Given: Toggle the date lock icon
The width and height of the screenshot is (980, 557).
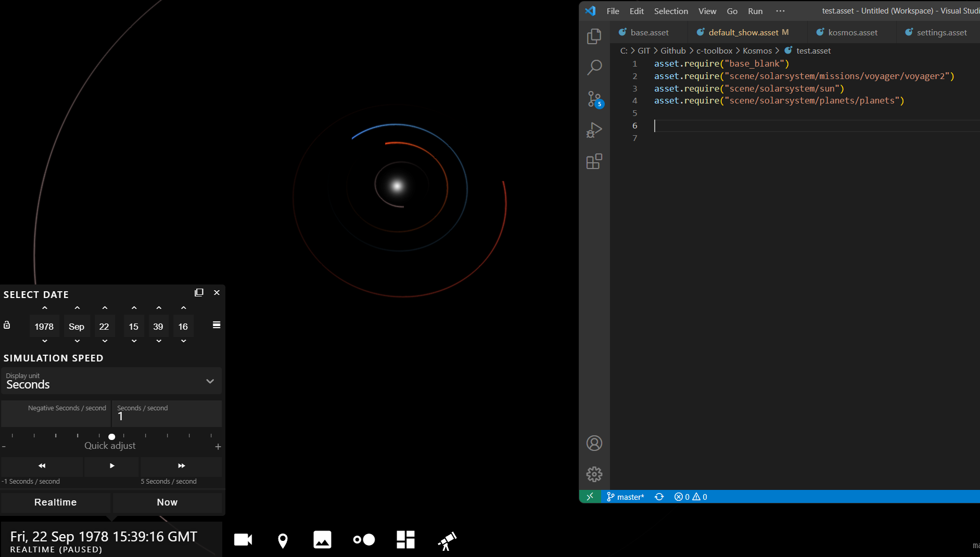Looking at the screenshot, I should (7, 325).
